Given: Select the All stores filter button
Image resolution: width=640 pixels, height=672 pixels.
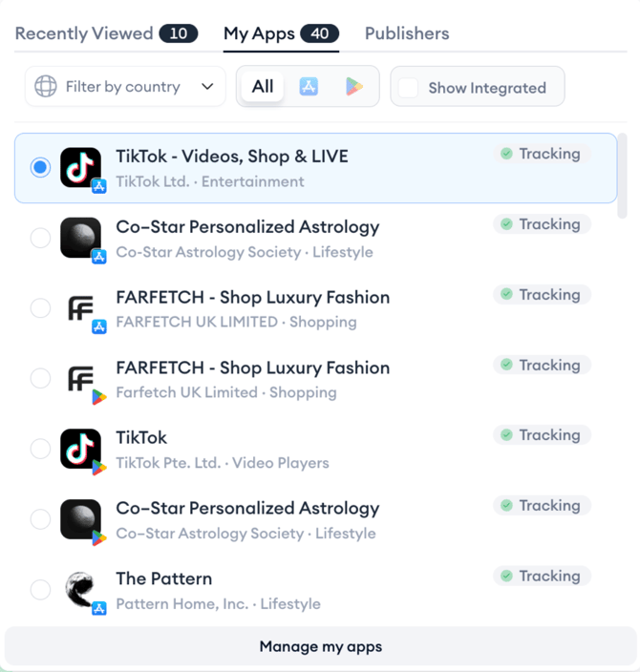Looking at the screenshot, I should click(x=263, y=87).
